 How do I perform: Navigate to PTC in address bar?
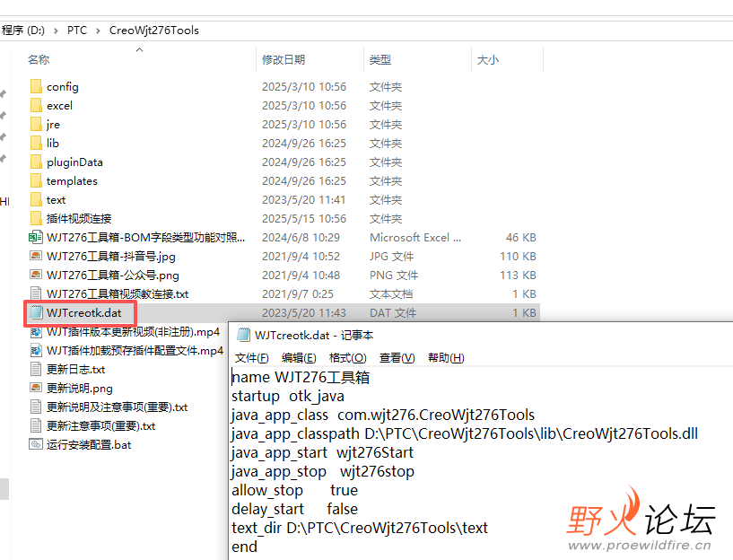pos(77,31)
